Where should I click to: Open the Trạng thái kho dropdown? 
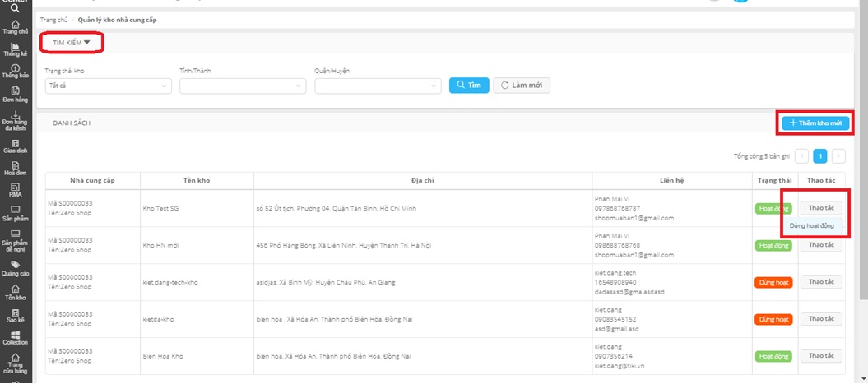[107, 86]
